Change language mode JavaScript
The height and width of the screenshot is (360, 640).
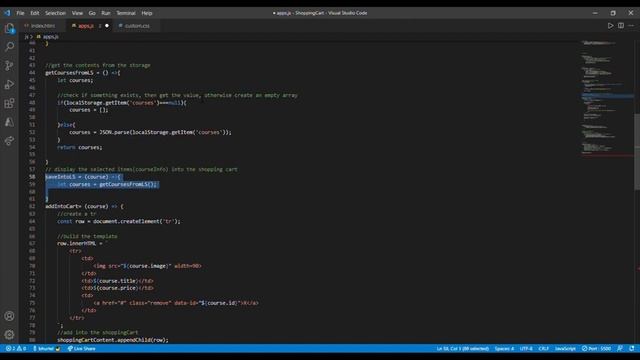pyautogui.click(x=565, y=349)
